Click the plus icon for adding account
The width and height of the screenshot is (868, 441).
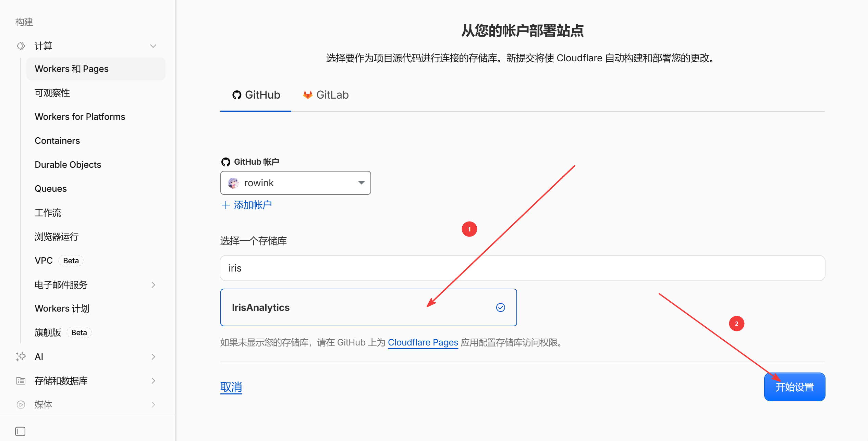[225, 205]
